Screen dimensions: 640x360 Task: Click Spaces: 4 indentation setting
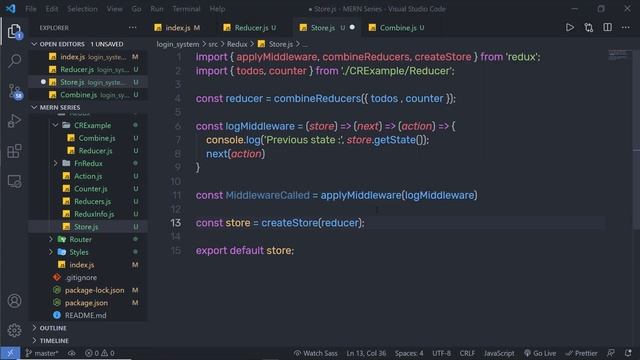pyautogui.click(x=409, y=353)
